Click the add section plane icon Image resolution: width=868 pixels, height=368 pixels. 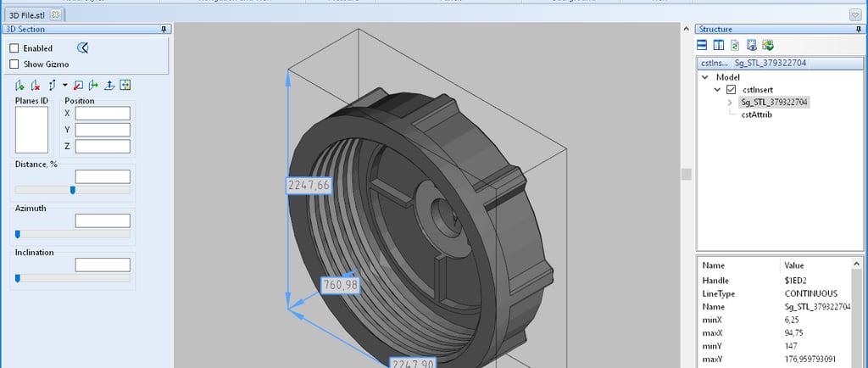[20, 86]
